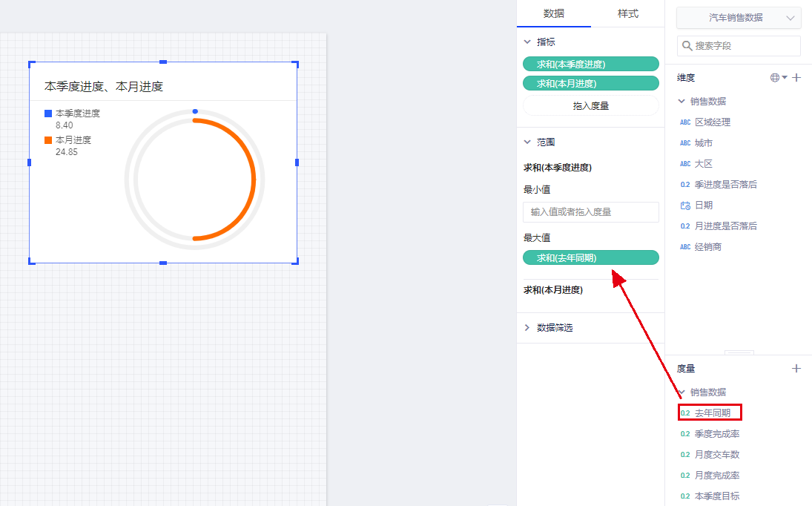Collapse 销售数据 group under 维度
Screen dimensions: 812x506
pos(681,102)
